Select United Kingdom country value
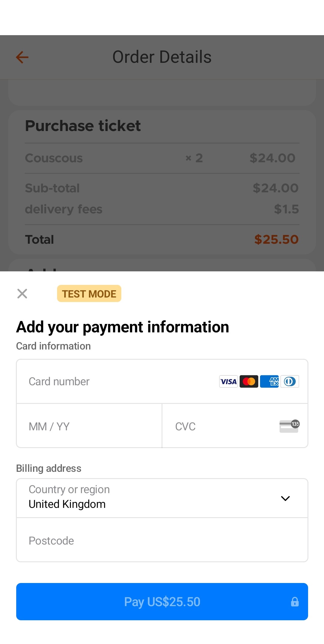324x644 pixels. point(67,504)
